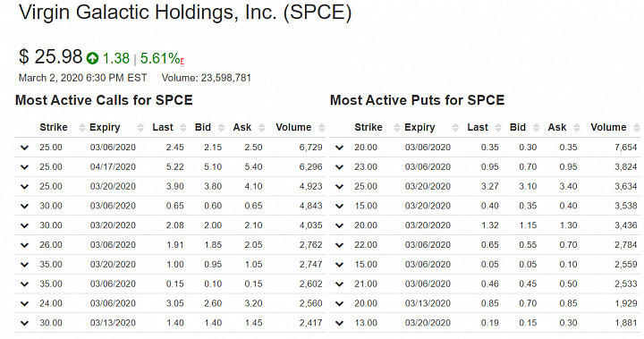The image size is (644, 339).
Task: Click the small red marker after 5.61%
Action: [182, 62]
